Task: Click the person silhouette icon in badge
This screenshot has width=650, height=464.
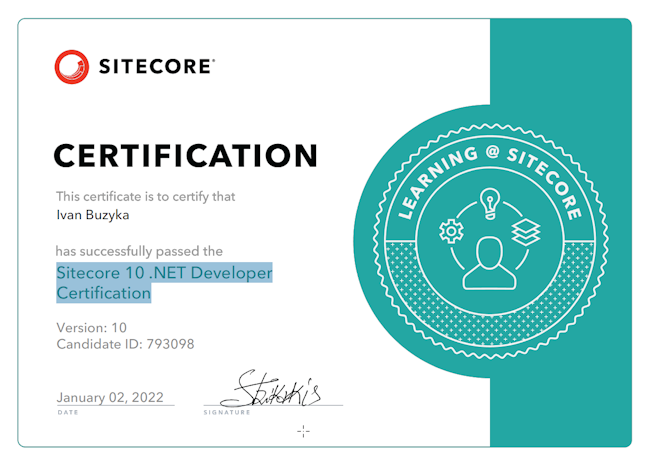Action: pyautogui.click(x=490, y=263)
